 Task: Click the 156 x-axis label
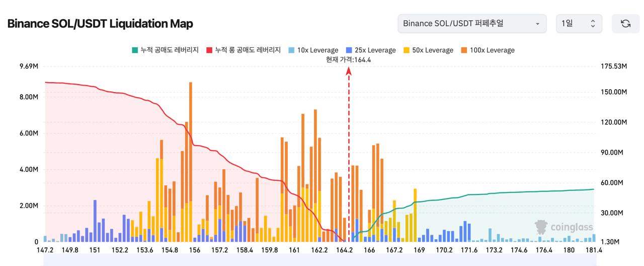click(195, 250)
